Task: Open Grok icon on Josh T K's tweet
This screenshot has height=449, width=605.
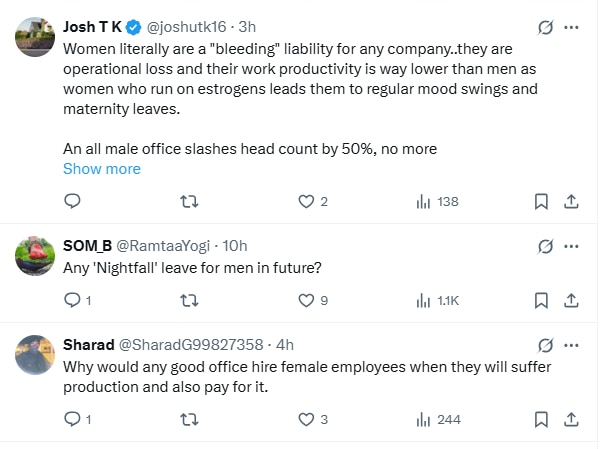Action: (x=546, y=27)
